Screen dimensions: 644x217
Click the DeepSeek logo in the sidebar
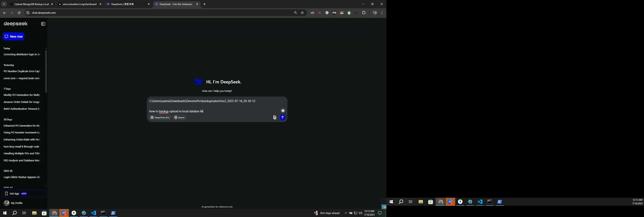point(16,24)
